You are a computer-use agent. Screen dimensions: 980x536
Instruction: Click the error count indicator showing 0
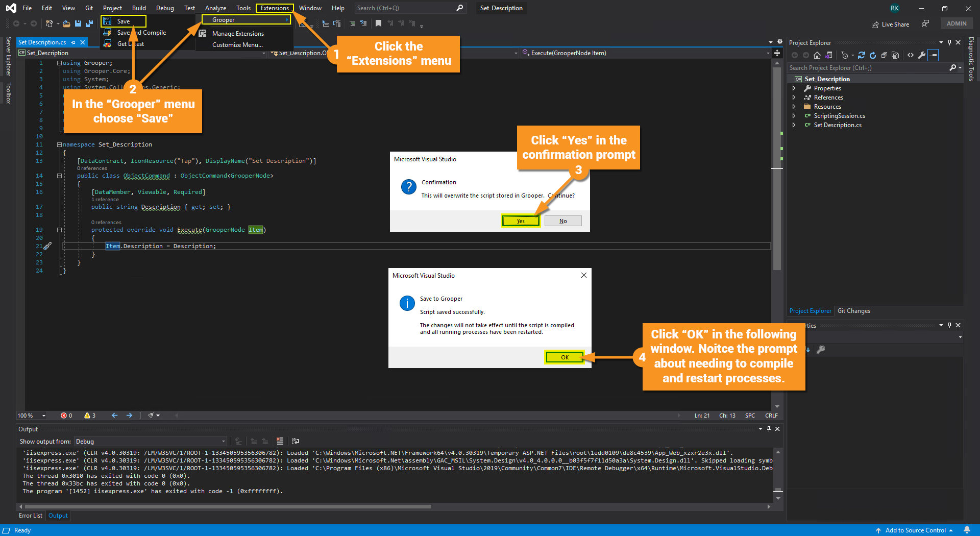pyautogui.click(x=66, y=416)
